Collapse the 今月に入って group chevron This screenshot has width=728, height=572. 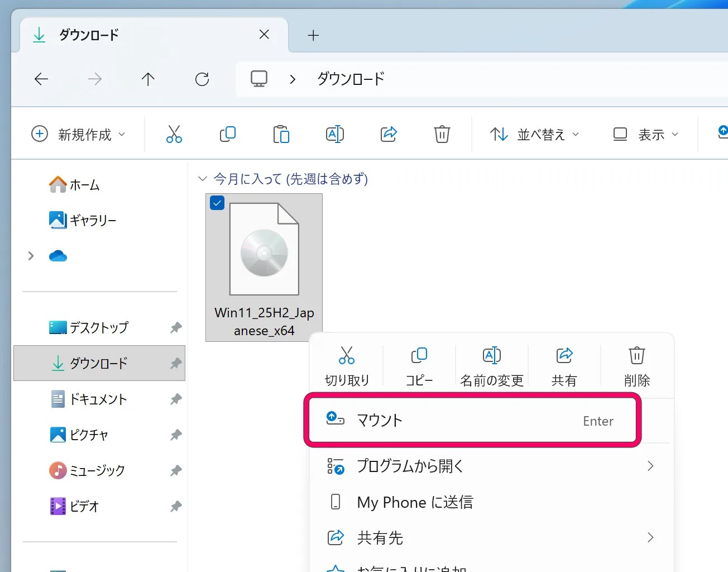pyautogui.click(x=203, y=179)
